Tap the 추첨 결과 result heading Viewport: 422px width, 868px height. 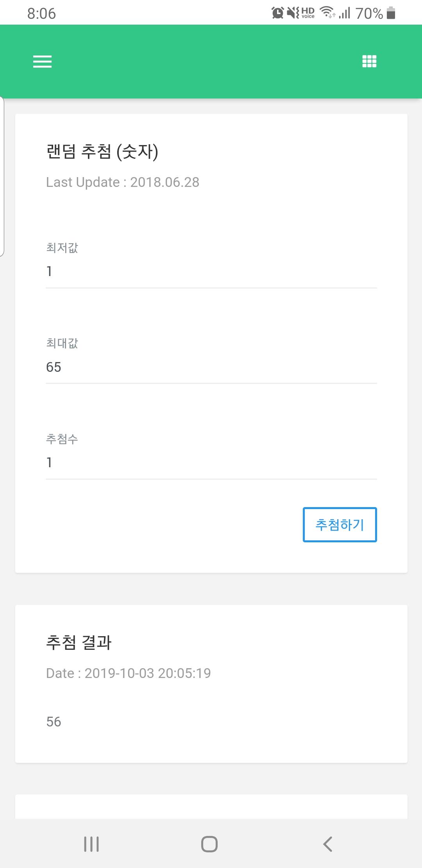tap(79, 642)
